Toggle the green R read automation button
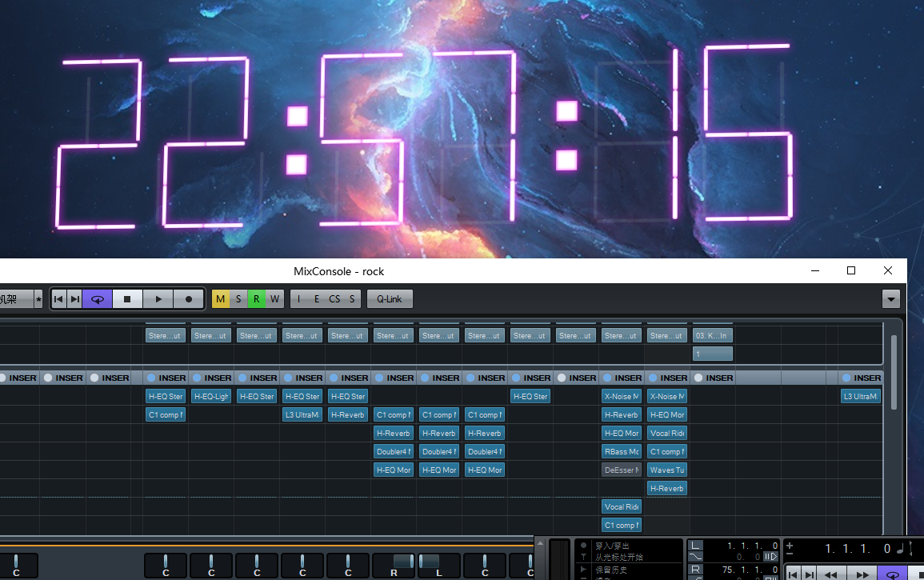 pos(256,299)
